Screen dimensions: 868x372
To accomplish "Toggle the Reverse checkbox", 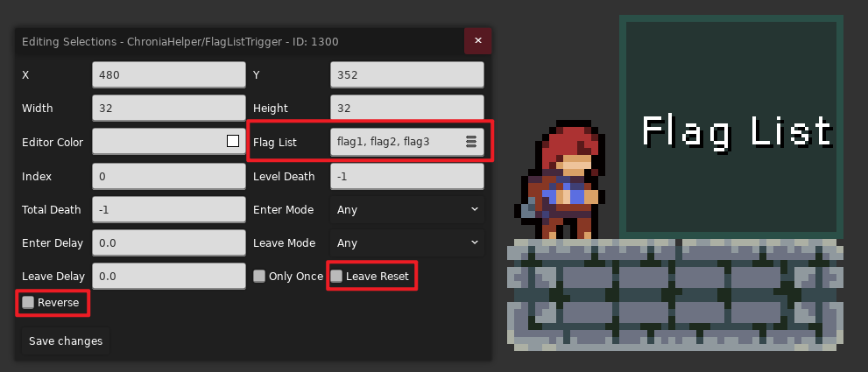I will click(x=28, y=302).
